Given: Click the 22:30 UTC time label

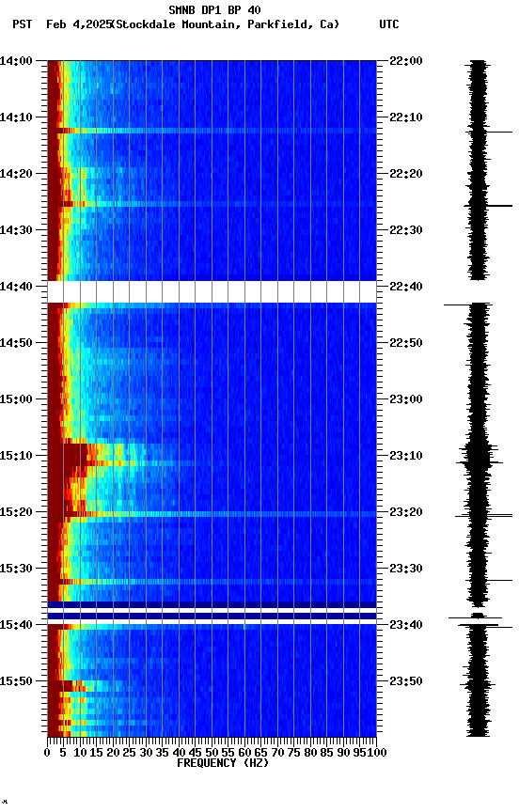Looking at the screenshot, I should tap(406, 230).
